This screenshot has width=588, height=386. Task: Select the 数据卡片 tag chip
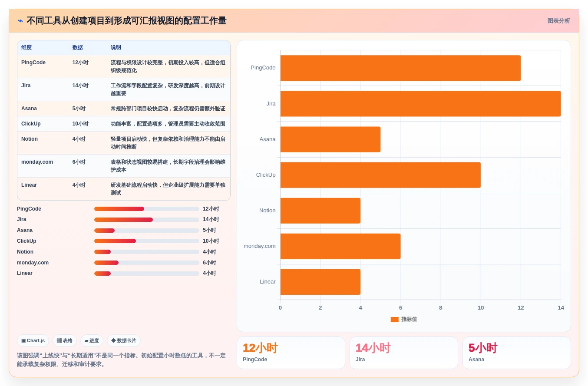click(124, 341)
